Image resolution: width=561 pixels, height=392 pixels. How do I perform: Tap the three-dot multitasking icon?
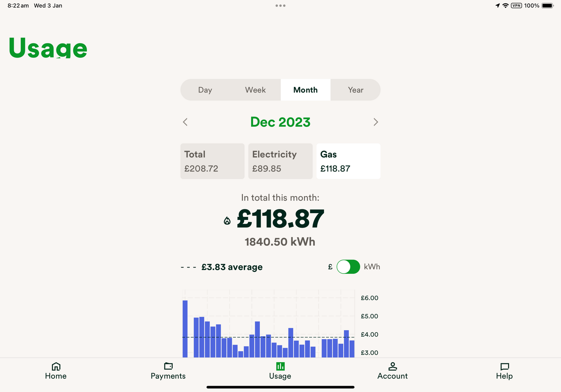[x=280, y=6]
